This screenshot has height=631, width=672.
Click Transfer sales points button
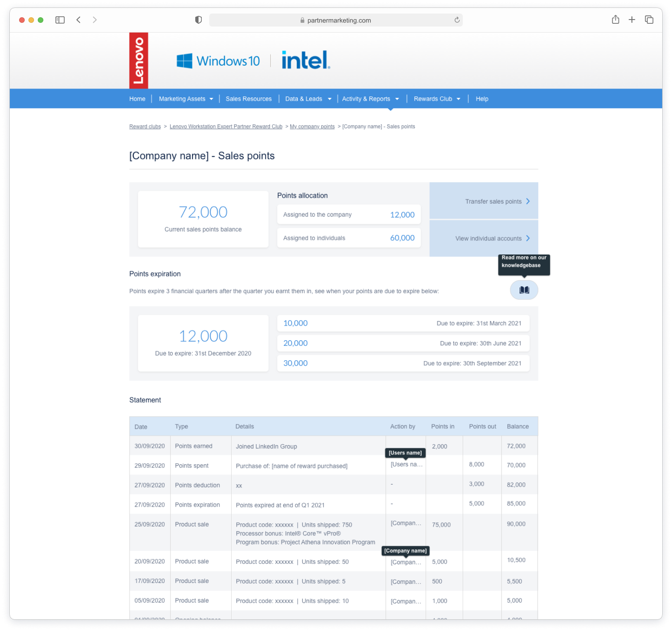(497, 201)
